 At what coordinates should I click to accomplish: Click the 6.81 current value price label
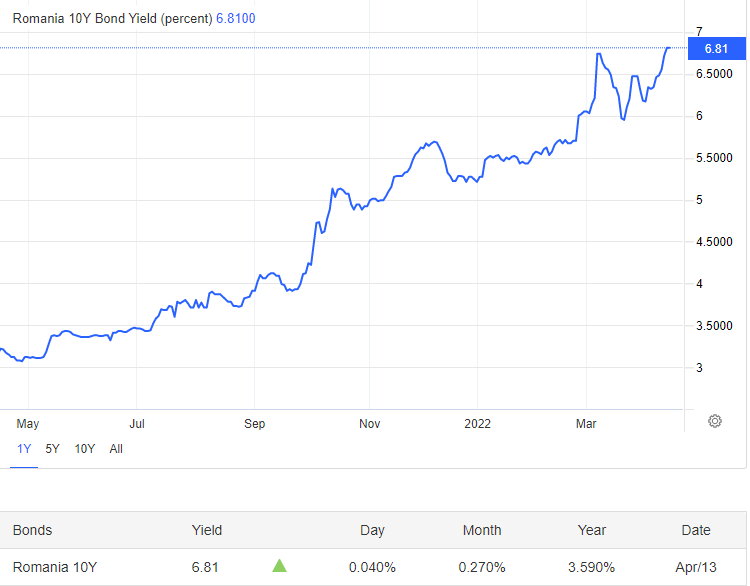pyautogui.click(x=716, y=48)
